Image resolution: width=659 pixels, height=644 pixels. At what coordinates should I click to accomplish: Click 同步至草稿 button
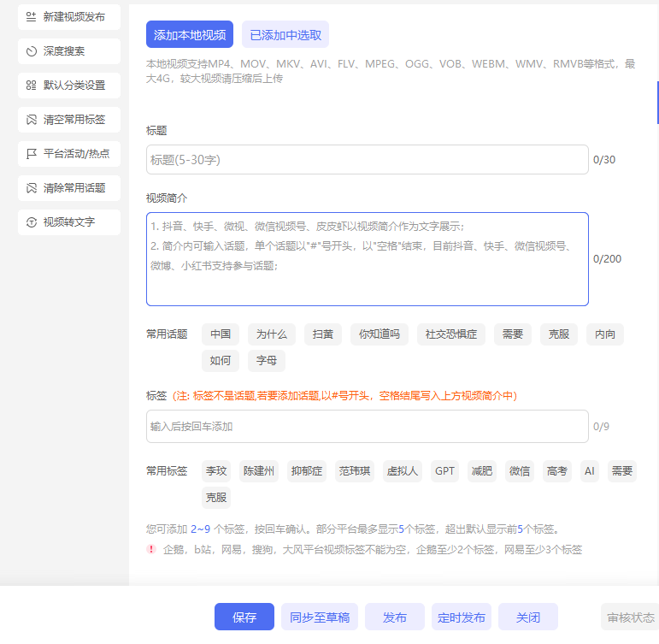pos(320,617)
